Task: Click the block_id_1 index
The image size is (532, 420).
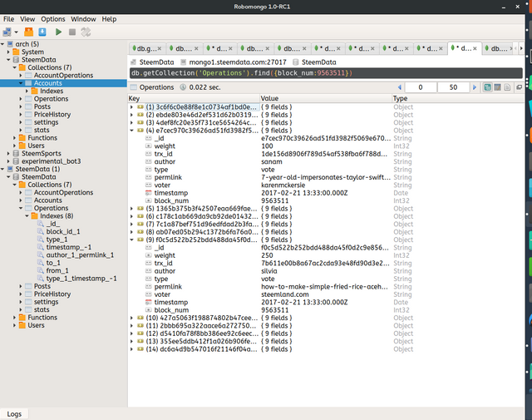Action: point(63,231)
